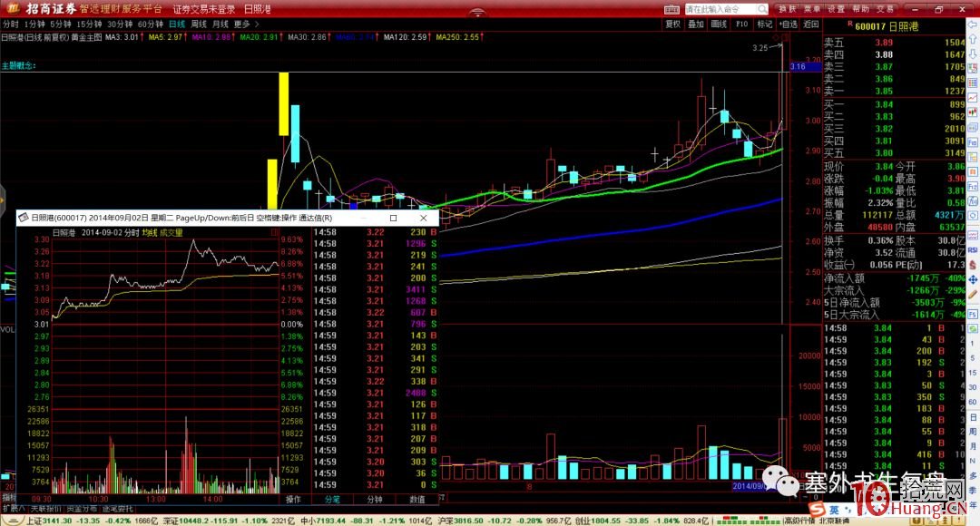Image resolution: width=980 pixels, height=526 pixels.
Task: Click the 30 minute icon on right sidebar
Action: [x=973, y=387]
